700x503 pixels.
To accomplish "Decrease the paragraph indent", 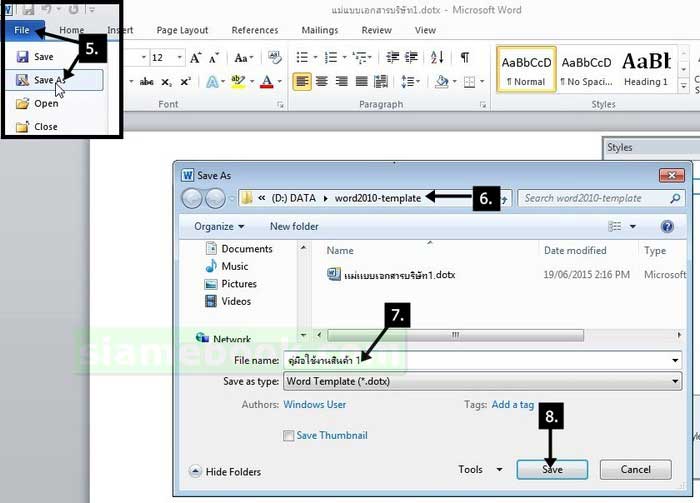I will [x=392, y=57].
